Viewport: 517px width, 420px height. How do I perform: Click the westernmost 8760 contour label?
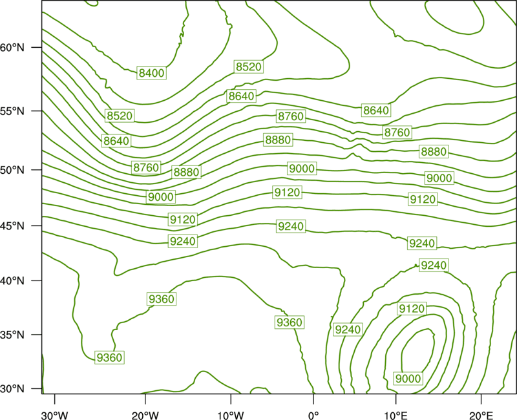point(146,167)
